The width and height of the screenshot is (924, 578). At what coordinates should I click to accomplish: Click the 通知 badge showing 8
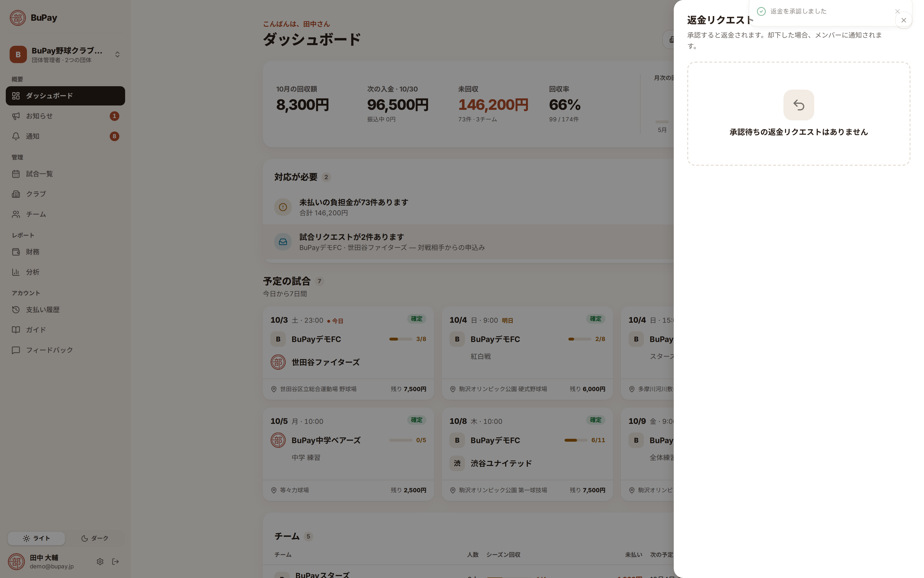click(x=114, y=136)
